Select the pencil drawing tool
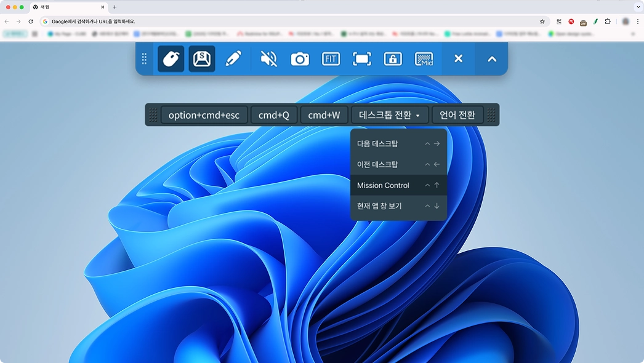Viewport: 644px width, 363px height. point(233,59)
